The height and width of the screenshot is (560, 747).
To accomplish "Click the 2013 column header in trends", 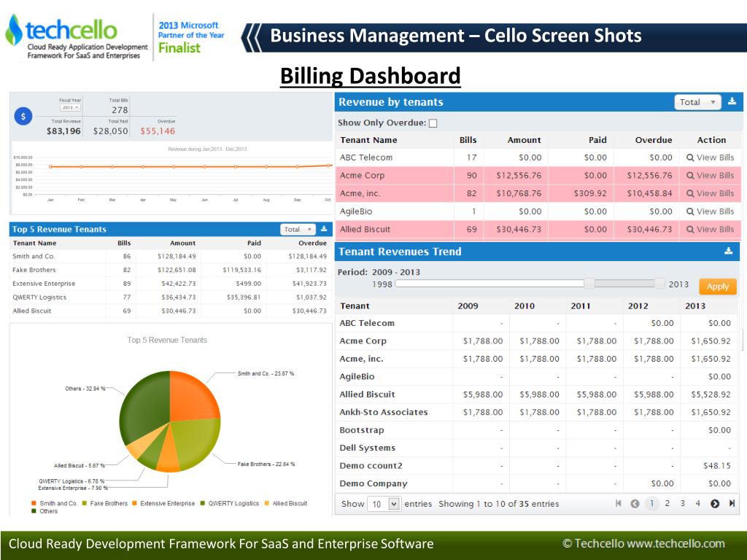I will click(695, 306).
